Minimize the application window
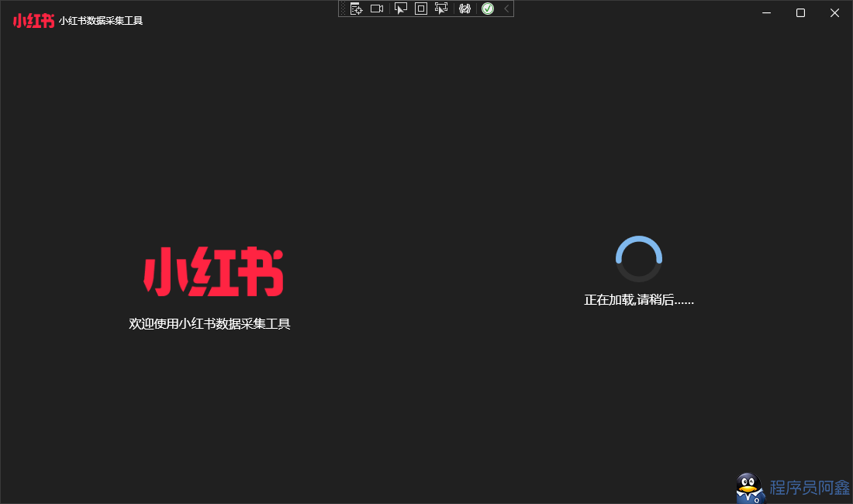This screenshot has height=504, width=853. [x=766, y=12]
